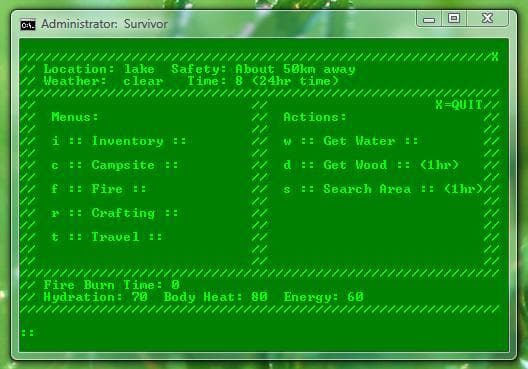Click the 'Actions:' heading

[x=315, y=117]
